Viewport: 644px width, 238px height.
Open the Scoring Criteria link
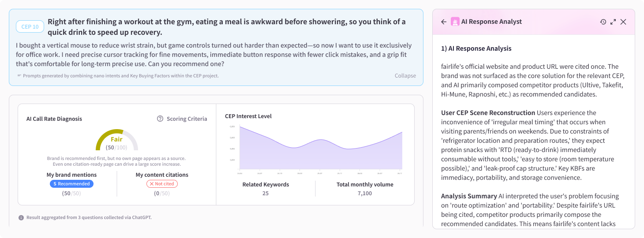click(x=187, y=119)
